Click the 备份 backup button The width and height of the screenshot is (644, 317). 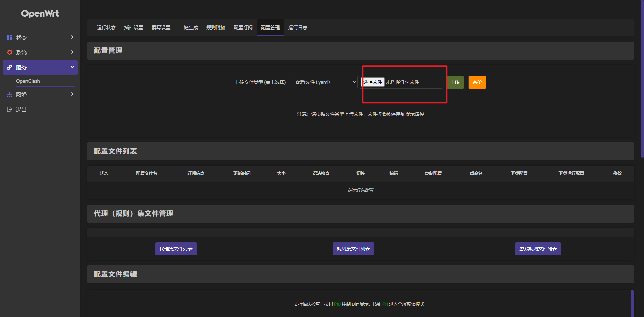click(x=477, y=82)
